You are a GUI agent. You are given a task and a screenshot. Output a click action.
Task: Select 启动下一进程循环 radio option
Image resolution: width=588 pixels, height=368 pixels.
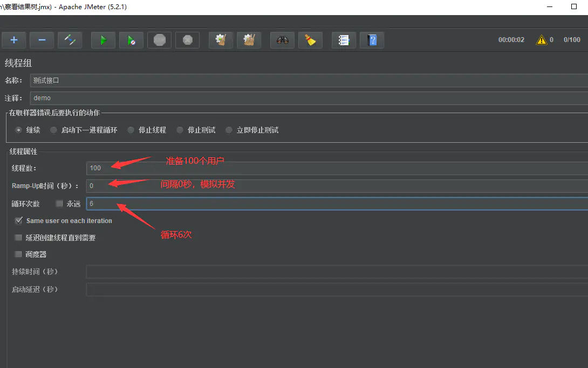53,130
